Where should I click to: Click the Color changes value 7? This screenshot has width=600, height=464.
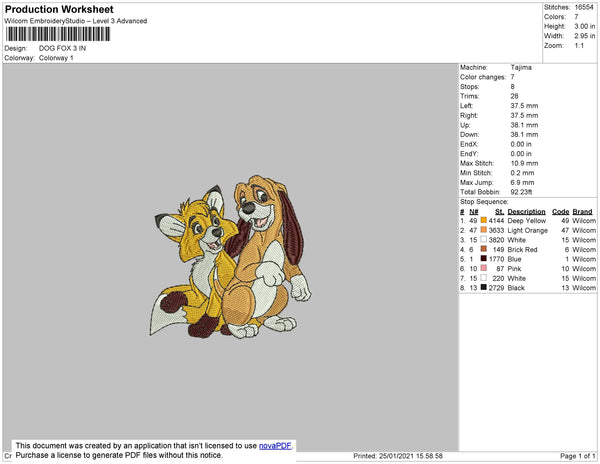click(x=512, y=77)
